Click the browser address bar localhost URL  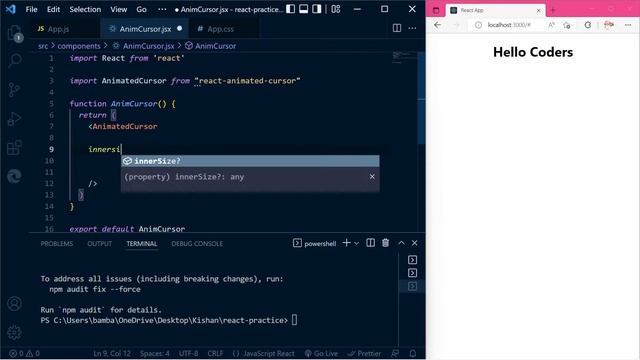point(509,25)
